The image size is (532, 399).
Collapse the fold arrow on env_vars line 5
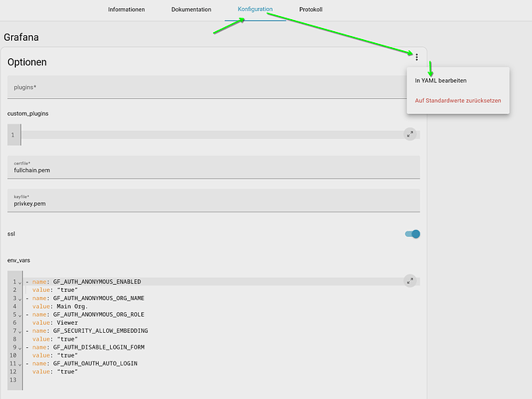tap(20, 314)
